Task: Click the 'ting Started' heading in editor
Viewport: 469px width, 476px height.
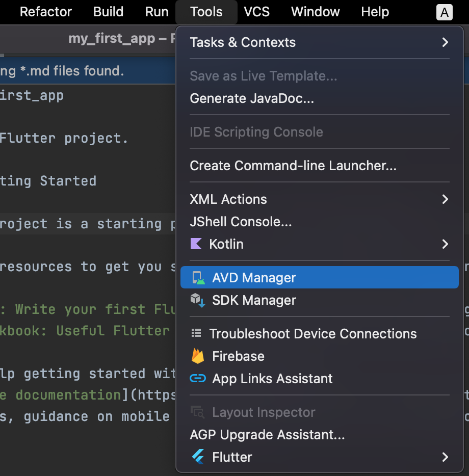Action: [x=48, y=181]
